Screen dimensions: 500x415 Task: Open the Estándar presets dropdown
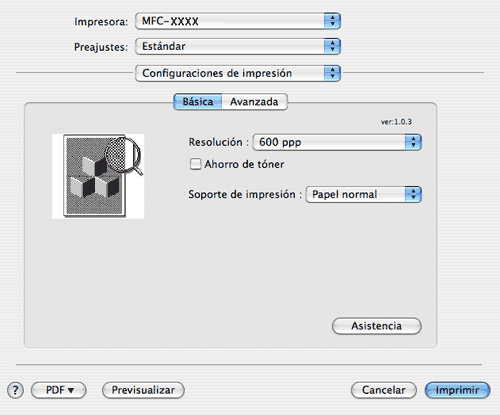point(238,47)
